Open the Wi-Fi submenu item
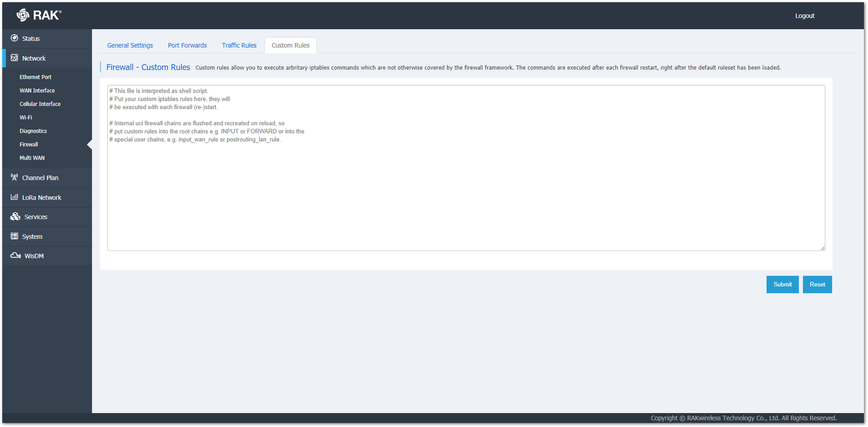 26,118
